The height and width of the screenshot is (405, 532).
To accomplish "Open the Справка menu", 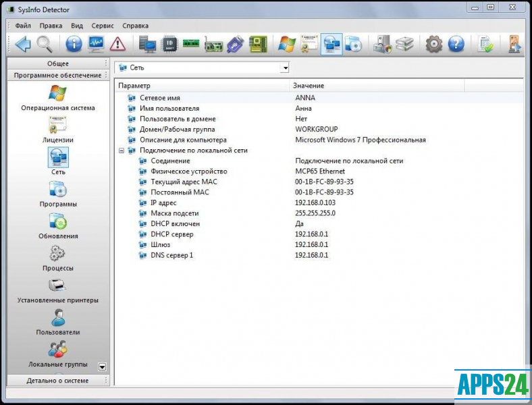I will [136, 26].
